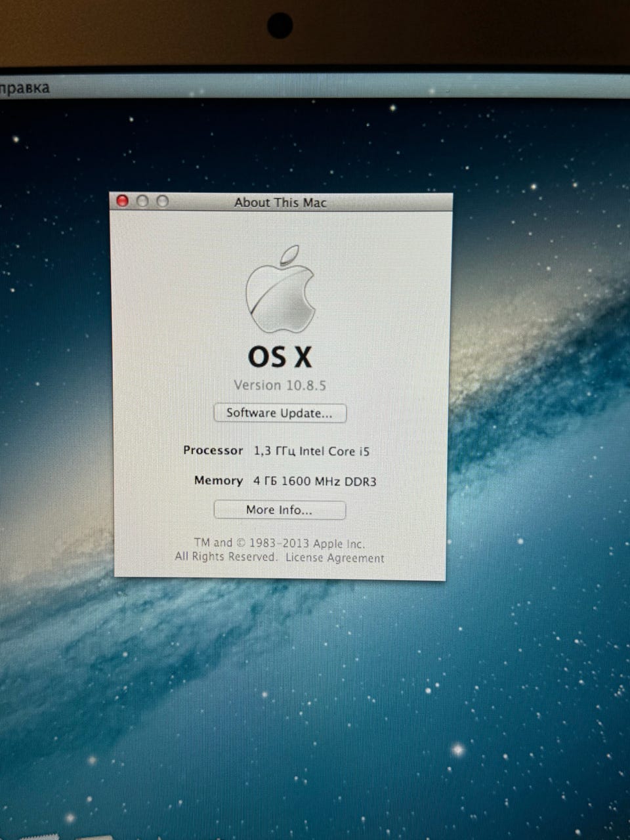Open More Info... about this Mac

(x=280, y=510)
